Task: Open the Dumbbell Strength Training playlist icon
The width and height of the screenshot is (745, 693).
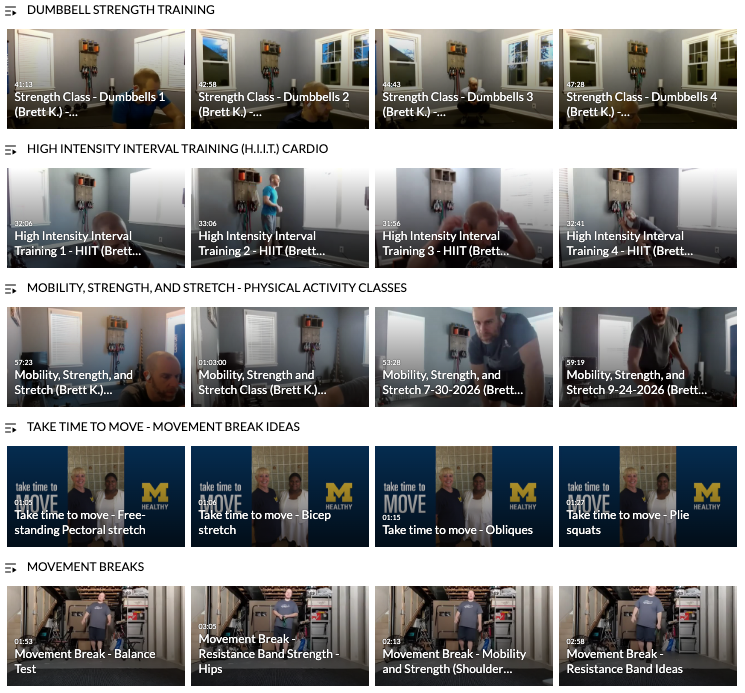Action: pos(10,10)
